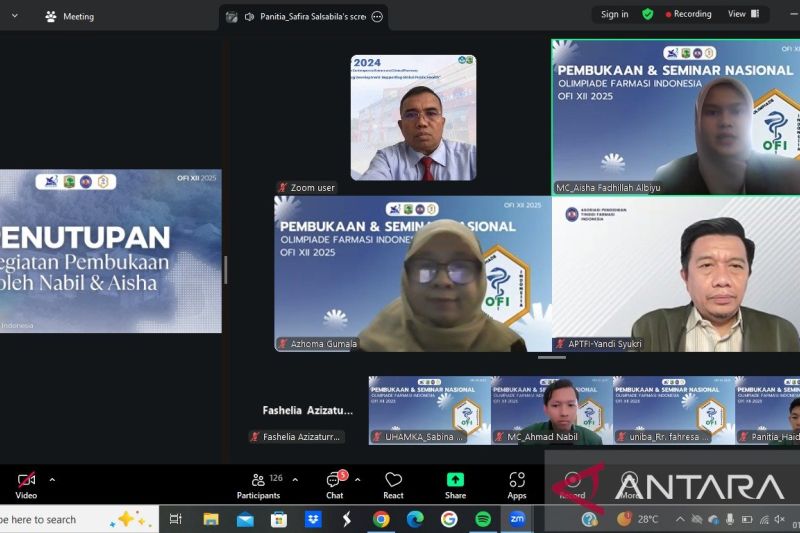The image size is (800, 533).
Task: Open Spotify from the Windows taskbar
Action: click(x=483, y=519)
